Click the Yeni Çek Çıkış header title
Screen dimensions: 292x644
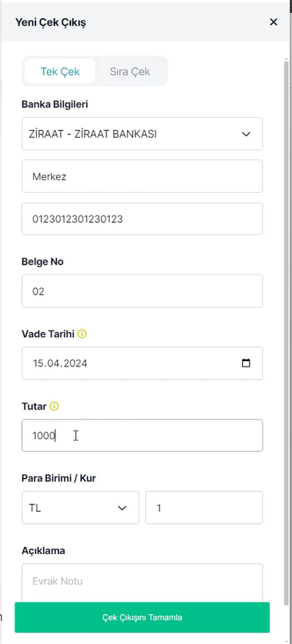51,22
